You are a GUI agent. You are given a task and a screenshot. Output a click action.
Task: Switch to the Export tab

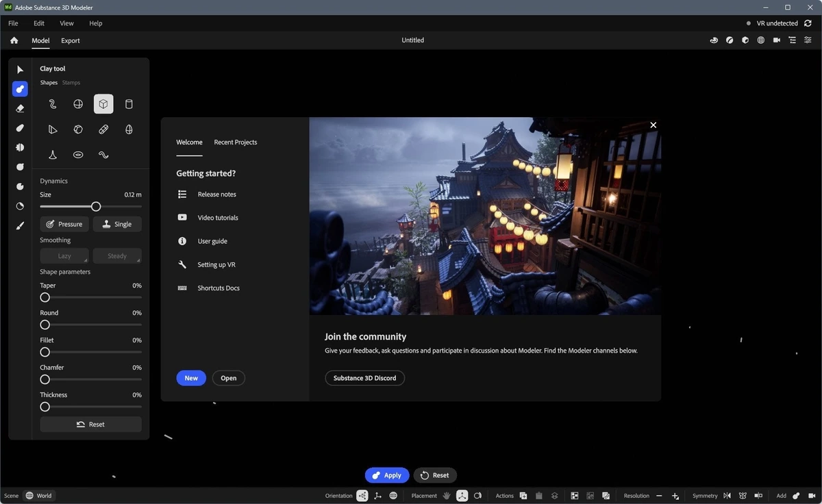tap(71, 40)
